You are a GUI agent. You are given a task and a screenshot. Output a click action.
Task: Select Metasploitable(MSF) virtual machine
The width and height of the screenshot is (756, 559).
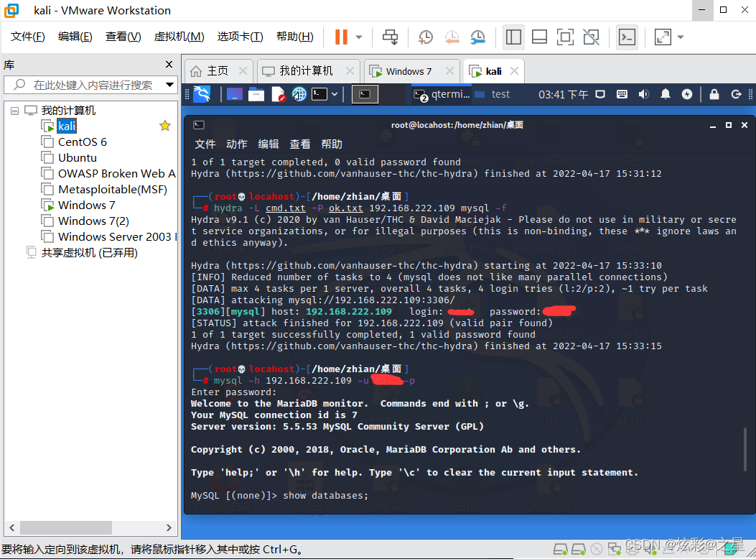[112, 190]
